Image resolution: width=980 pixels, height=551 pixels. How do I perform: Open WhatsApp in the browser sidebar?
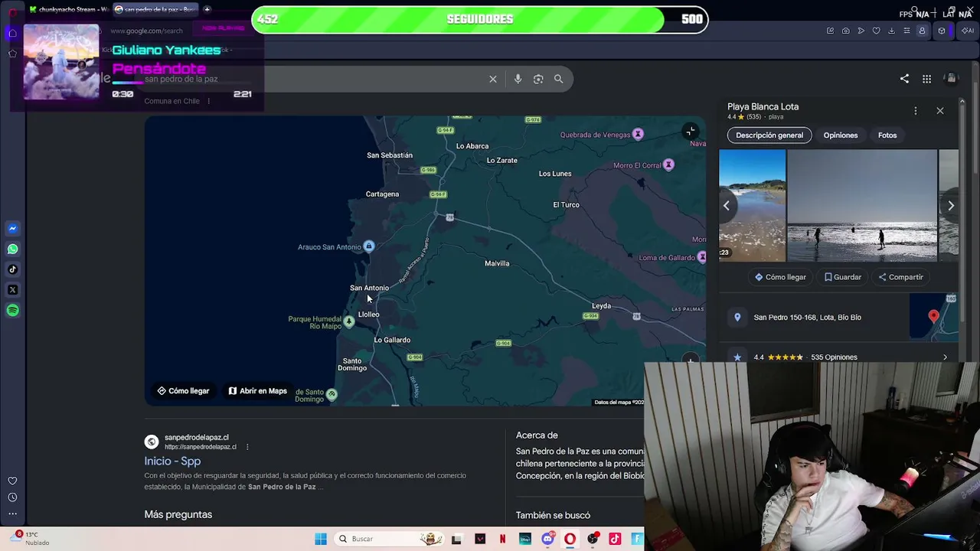(x=12, y=249)
